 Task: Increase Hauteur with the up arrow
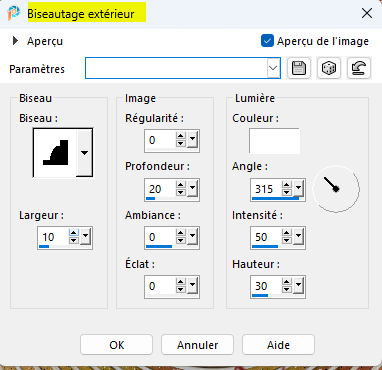[x=287, y=282]
